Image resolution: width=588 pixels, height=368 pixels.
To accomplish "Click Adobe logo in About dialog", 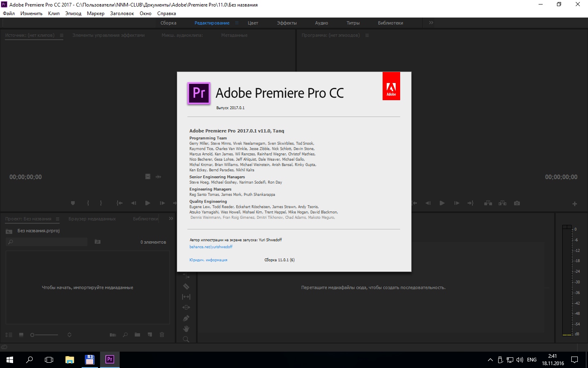I will coord(391,86).
